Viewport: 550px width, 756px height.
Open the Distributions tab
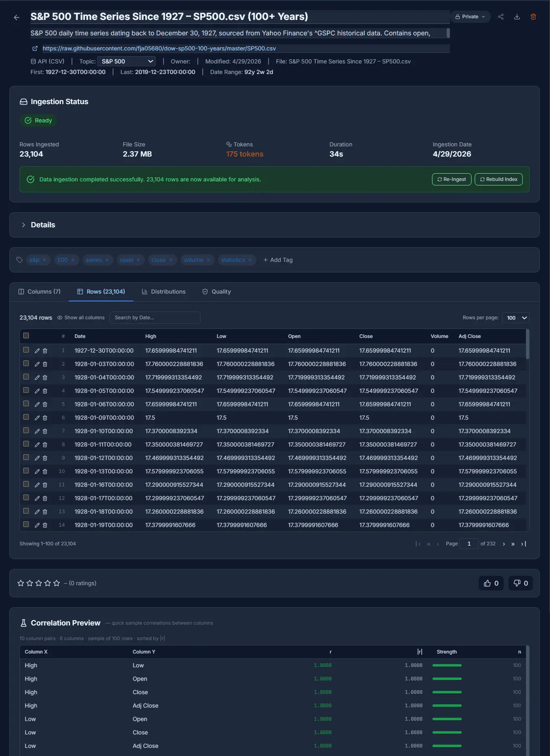(x=164, y=292)
